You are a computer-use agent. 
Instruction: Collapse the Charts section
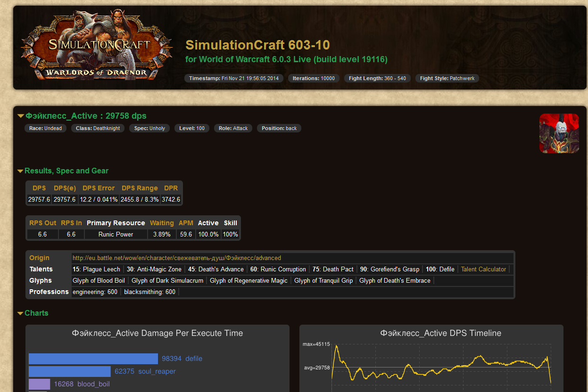click(x=33, y=313)
